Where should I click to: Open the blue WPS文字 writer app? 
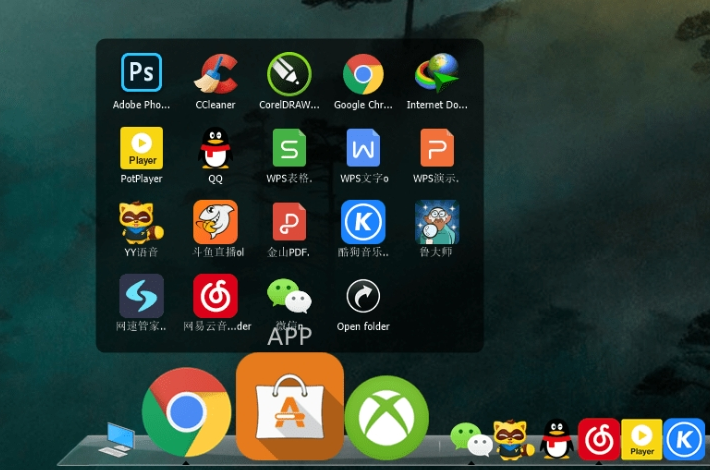tap(363, 148)
